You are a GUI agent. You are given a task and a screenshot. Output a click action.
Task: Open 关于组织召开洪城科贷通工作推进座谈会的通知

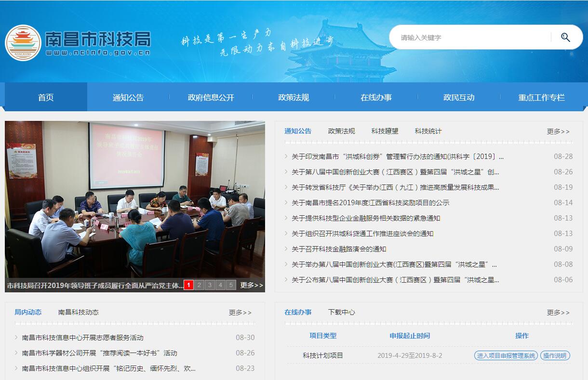pos(362,234)
